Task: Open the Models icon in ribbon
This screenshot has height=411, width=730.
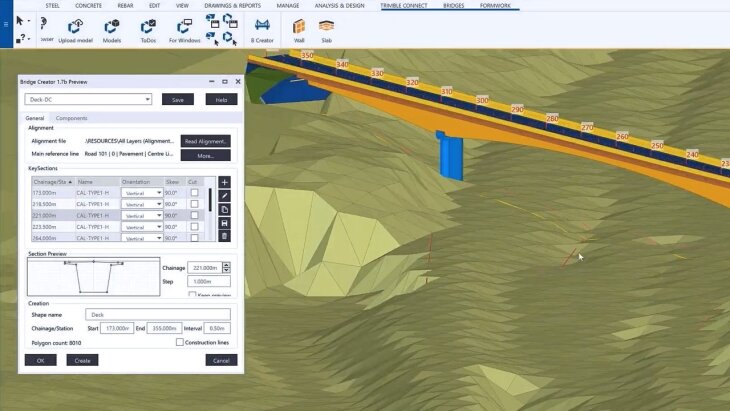Action: (112, 27)
